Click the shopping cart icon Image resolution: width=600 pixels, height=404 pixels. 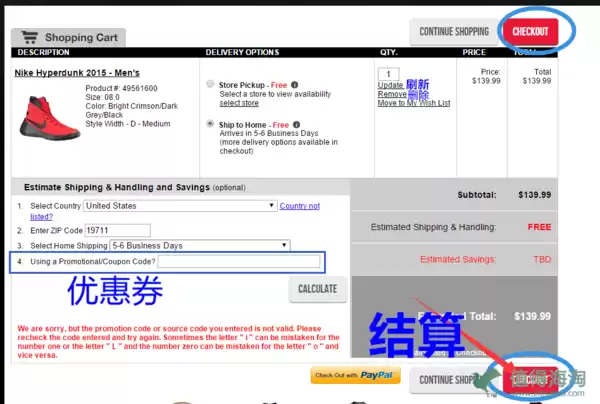coord(29,37)
